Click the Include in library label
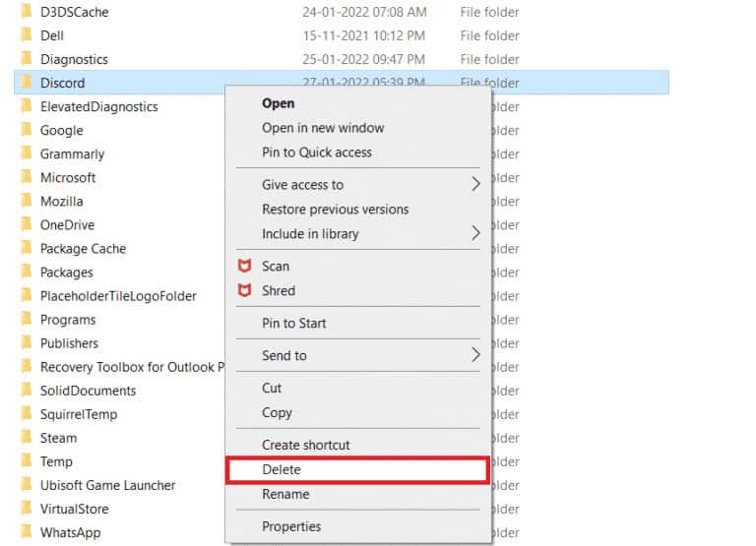The height and width of the screenshot is (546, 756). 310,234
